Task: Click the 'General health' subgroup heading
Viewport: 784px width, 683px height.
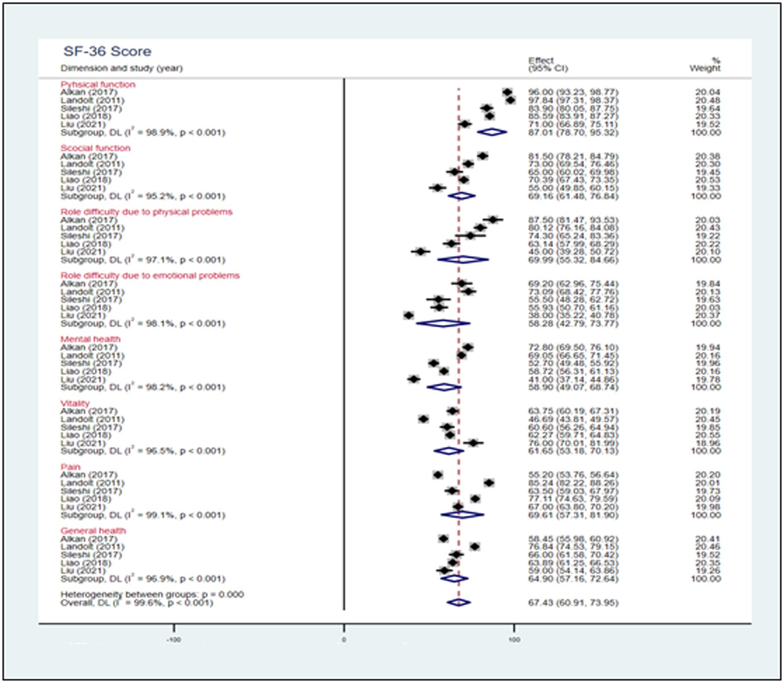Action: [93, 530]
